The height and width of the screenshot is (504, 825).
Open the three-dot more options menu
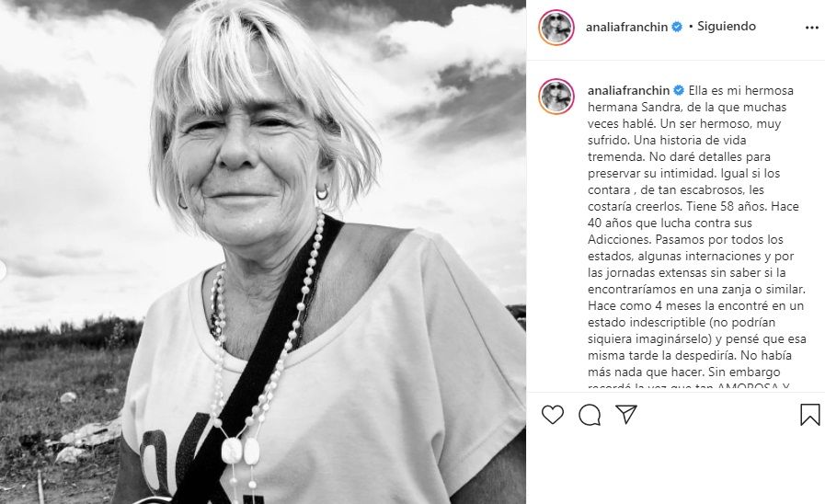(812, 28)
